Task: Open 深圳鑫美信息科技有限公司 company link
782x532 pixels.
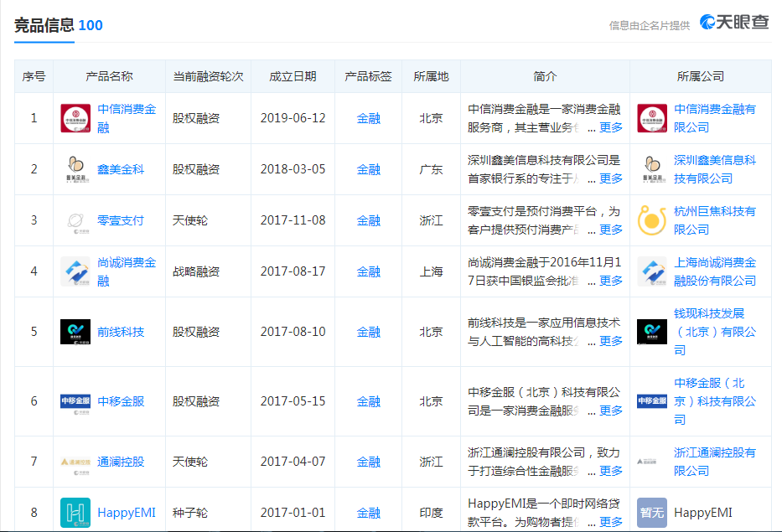Action: click(x=714, y=169)
